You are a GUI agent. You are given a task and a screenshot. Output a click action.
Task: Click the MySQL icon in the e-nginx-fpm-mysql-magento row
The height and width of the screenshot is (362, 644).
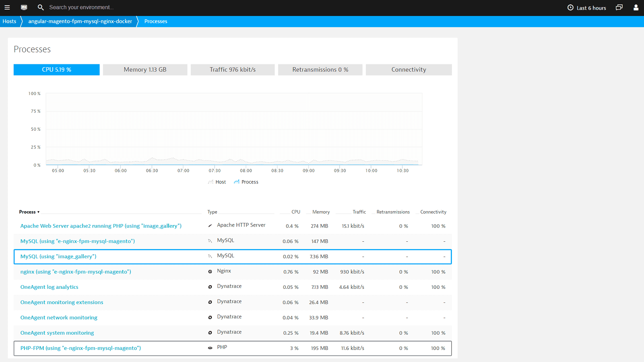(210, 241)
